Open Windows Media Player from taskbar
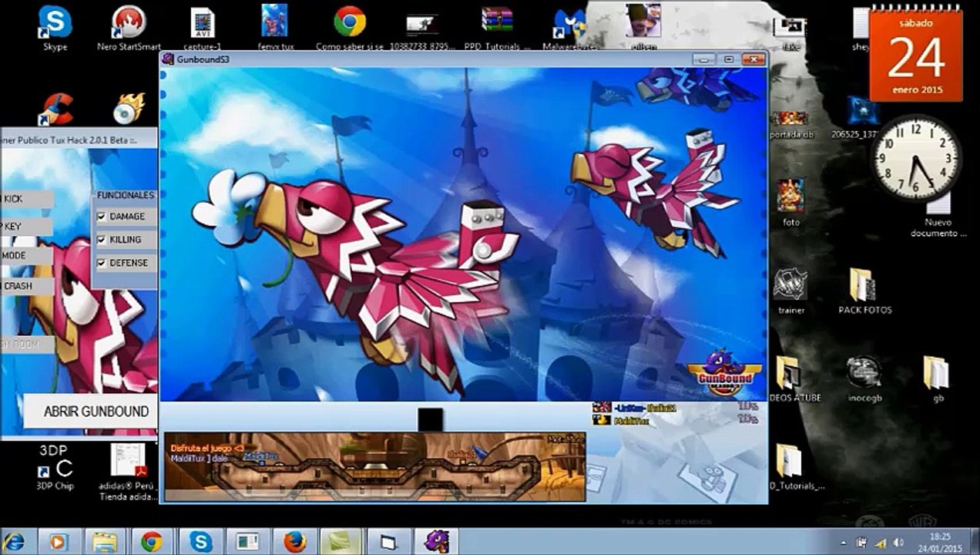This screenshot has width=980, height=555. (58, 542)
